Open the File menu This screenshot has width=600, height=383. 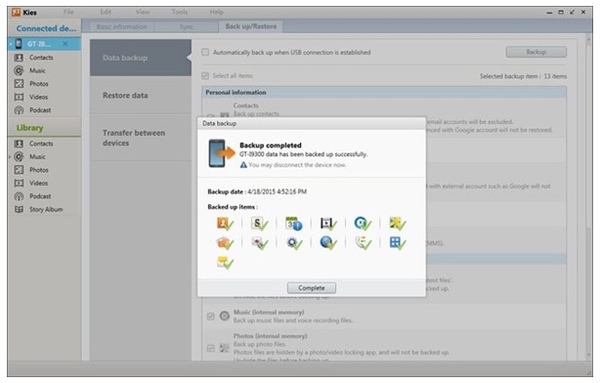tap(68, 12)
